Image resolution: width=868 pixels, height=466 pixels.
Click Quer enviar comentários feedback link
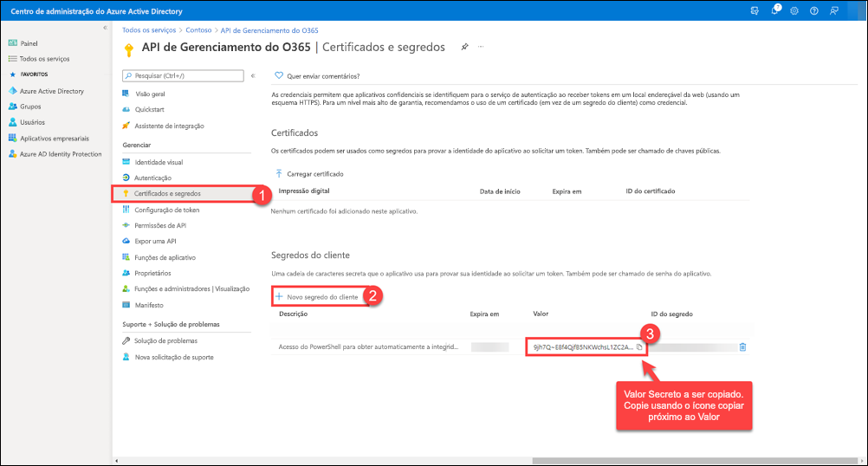[316, 75]
